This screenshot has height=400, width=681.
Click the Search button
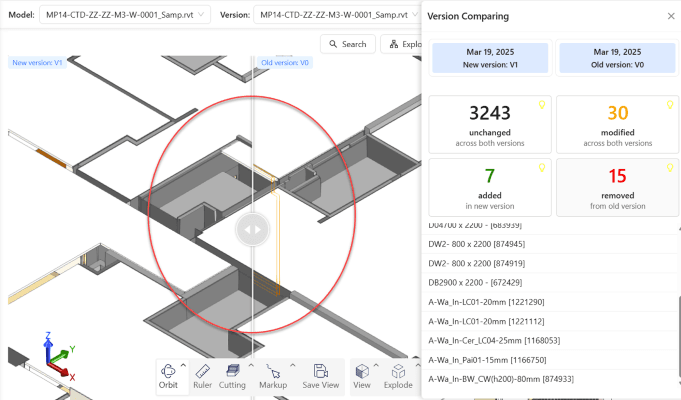coord(347,44)
